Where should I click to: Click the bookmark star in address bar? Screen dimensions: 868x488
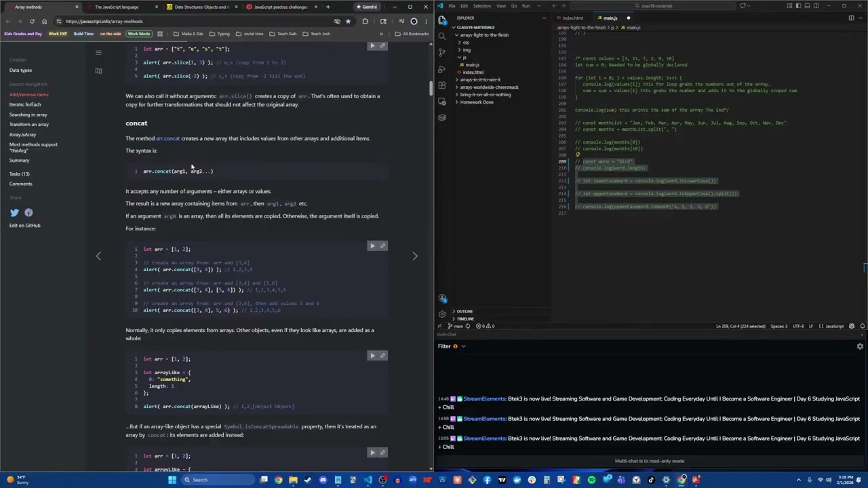pyautogui.click(x=348, y=21)
